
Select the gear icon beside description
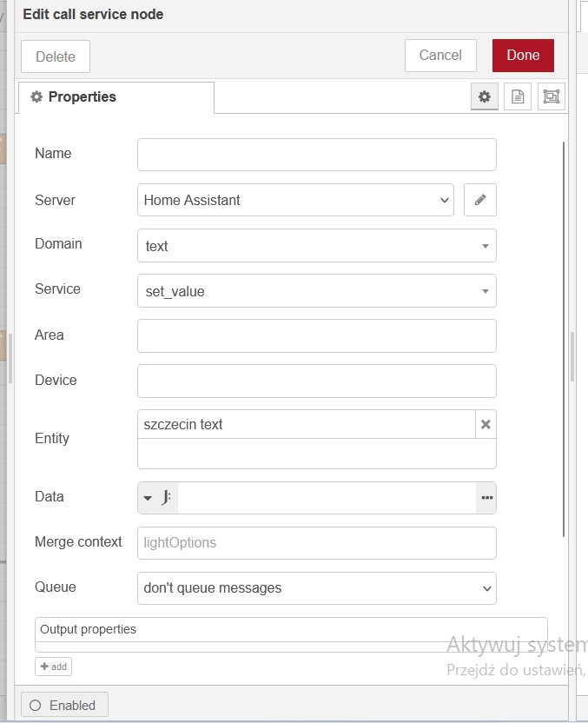484,96
